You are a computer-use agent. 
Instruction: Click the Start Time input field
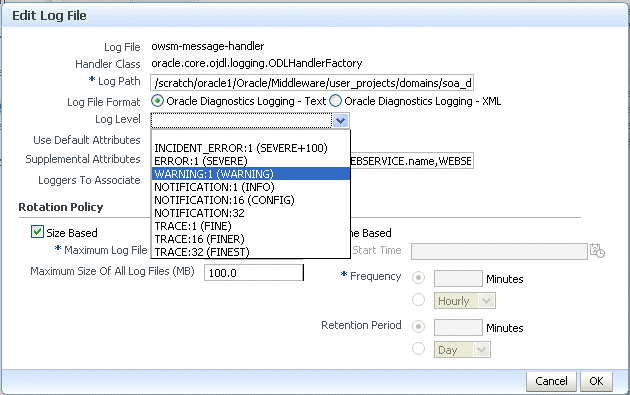click(x=499, y=251)
